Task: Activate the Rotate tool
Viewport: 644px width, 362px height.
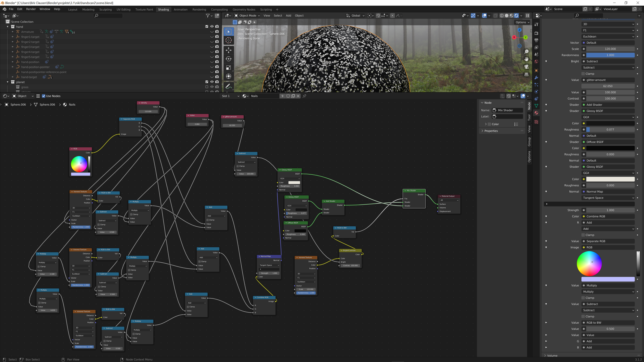Action: [x=228, y=59]
